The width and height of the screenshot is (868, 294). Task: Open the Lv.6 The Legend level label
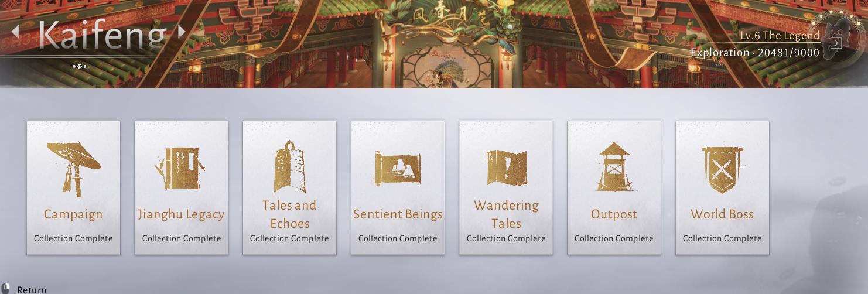pyautogui.click(x=780, y=36)
